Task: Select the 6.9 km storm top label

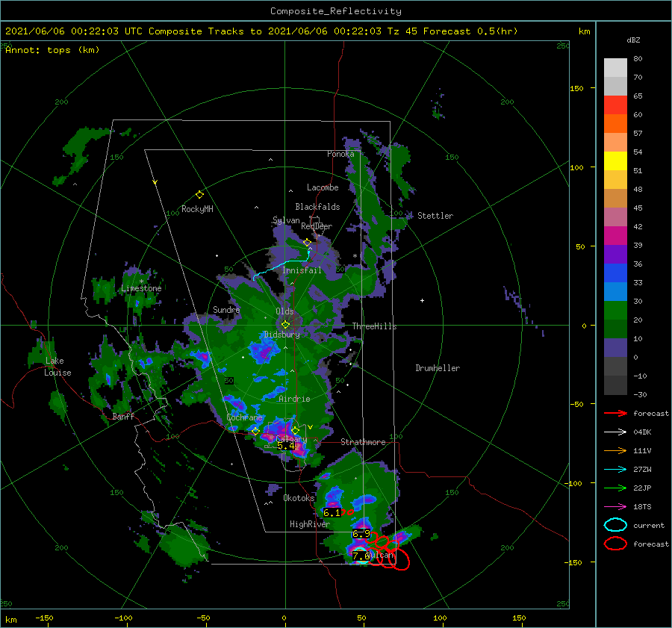Action: click(361, 534)
